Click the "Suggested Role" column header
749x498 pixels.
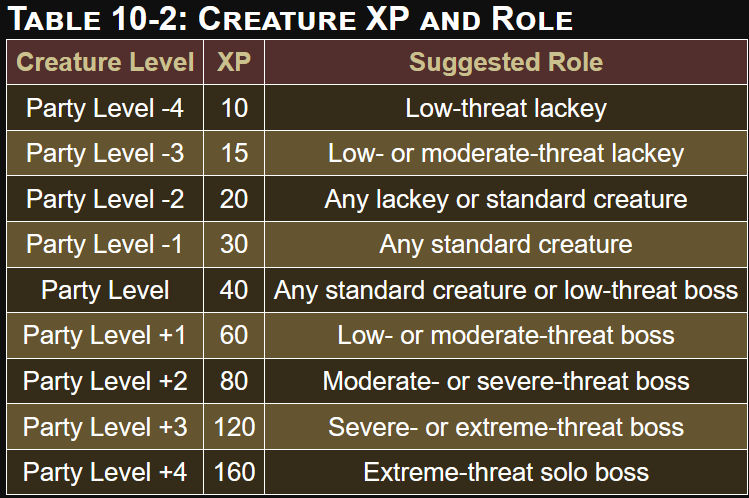click(x=506, y=63)
